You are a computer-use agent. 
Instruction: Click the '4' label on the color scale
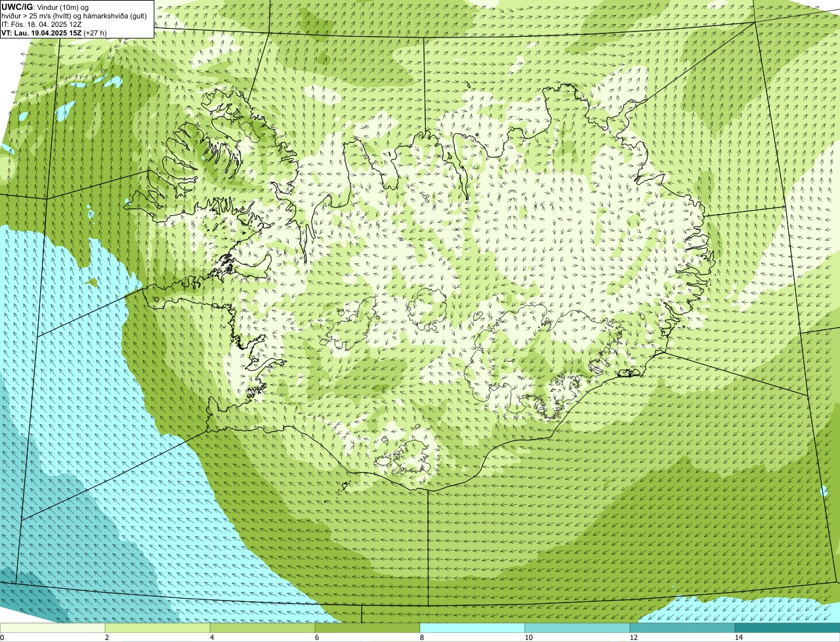212,637
